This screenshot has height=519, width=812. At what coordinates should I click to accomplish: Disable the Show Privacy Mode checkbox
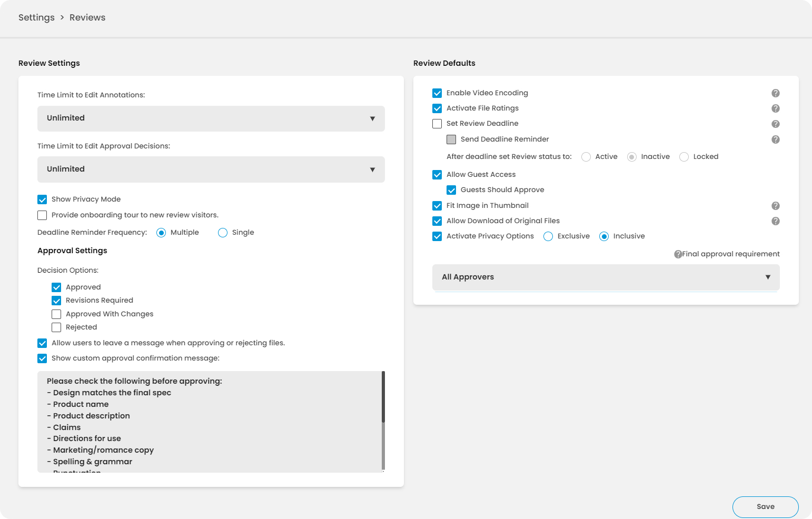click(42, 199)
